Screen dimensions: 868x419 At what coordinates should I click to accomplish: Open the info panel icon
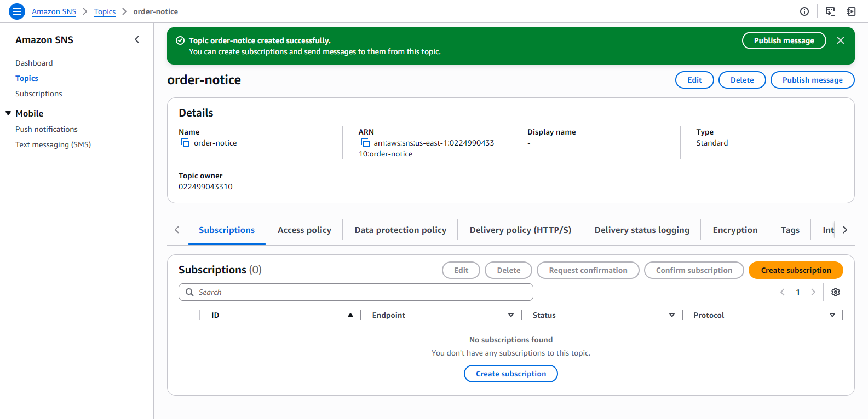tap(804, 11)
